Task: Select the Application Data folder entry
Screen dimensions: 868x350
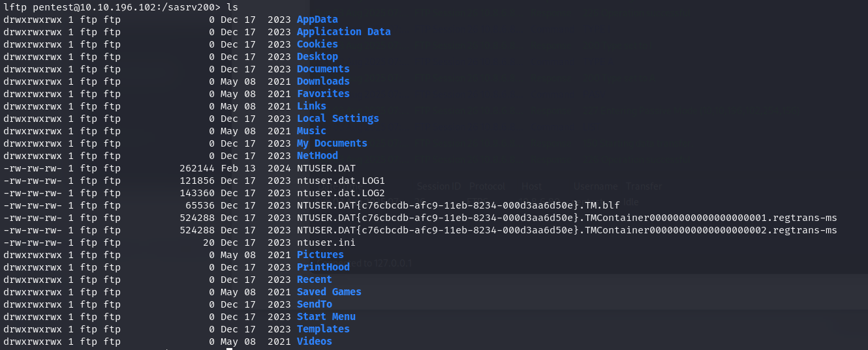Action: tap(343, 32)
